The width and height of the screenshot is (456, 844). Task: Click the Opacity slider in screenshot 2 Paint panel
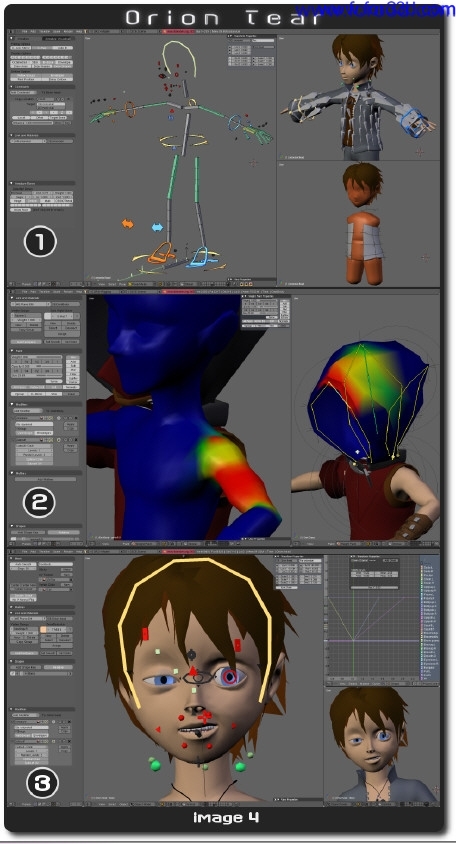[36, 366]
